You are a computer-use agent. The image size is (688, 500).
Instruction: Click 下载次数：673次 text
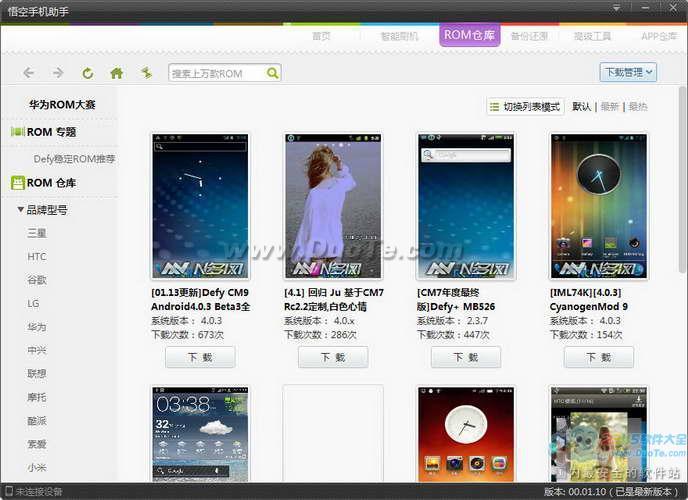[188, 335]
